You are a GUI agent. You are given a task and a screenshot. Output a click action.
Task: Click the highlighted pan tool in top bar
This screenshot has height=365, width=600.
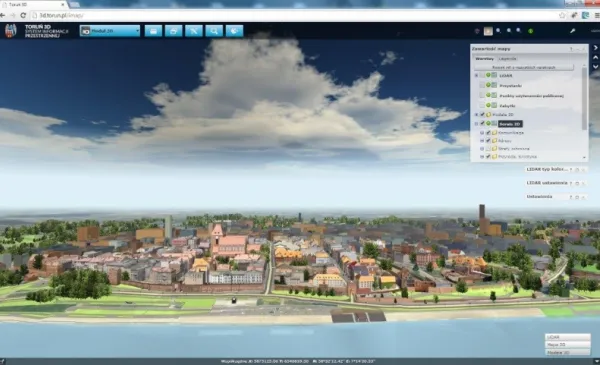488,31
